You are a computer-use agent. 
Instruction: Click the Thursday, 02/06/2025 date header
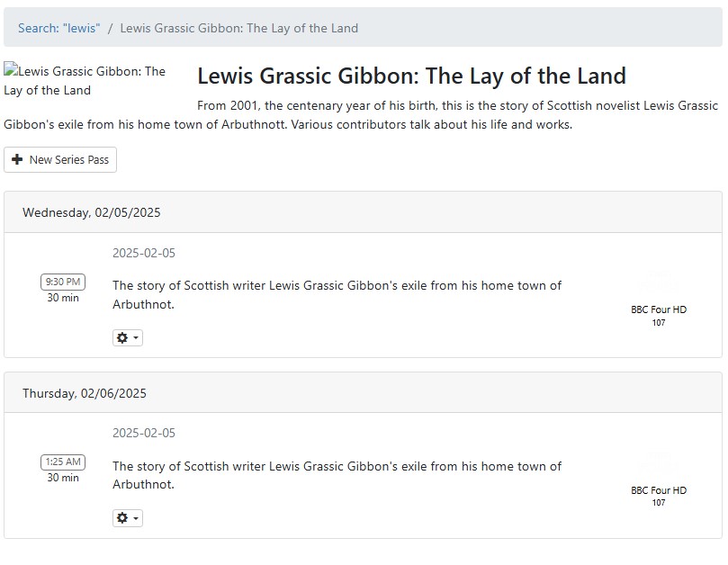(x=85, y=393)
